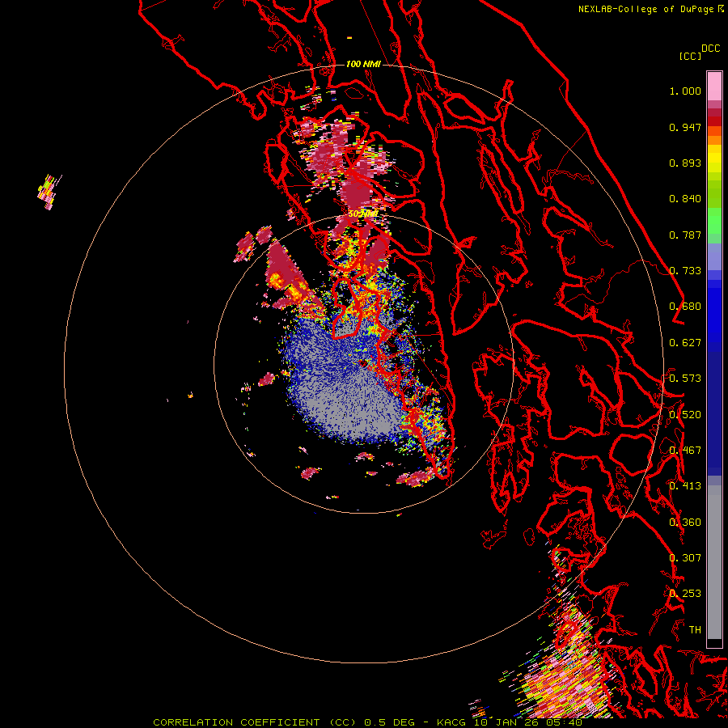Select the 0.787 scale value
Image resolution: width=728 pixels, height=728 pixels.
685,235
